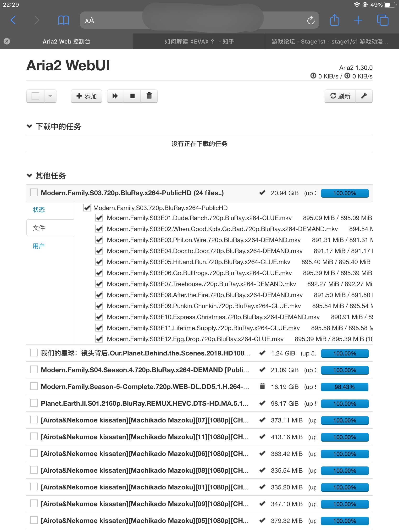Open the Safari share sheet
Screen dimensions: 399x532
(x=335, y=20)
